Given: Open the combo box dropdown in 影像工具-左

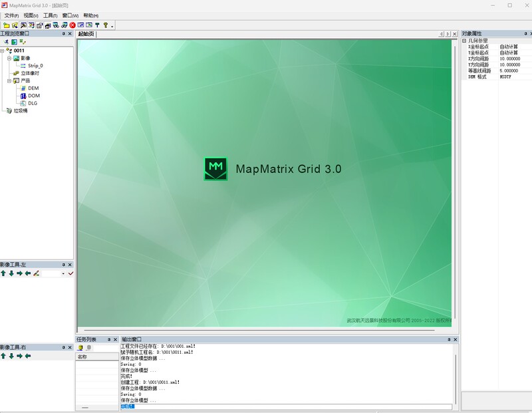Looking at the screenshot, I should pos(63,273).
